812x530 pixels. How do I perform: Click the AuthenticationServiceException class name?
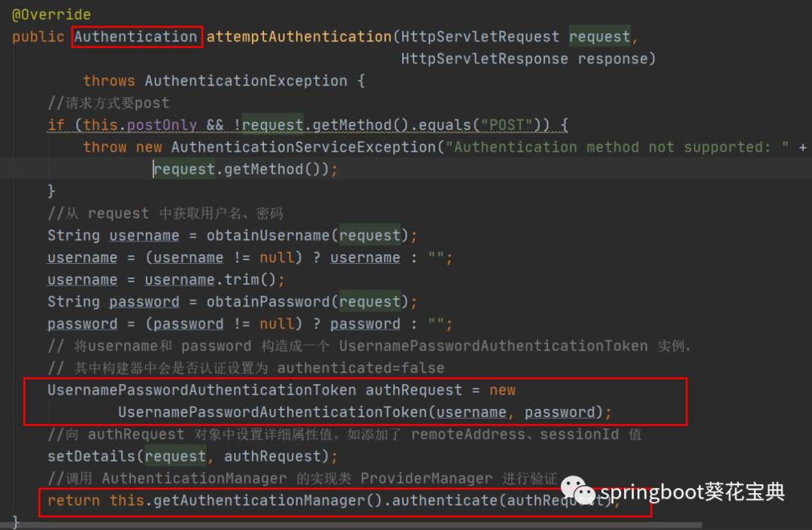[304, 147]
